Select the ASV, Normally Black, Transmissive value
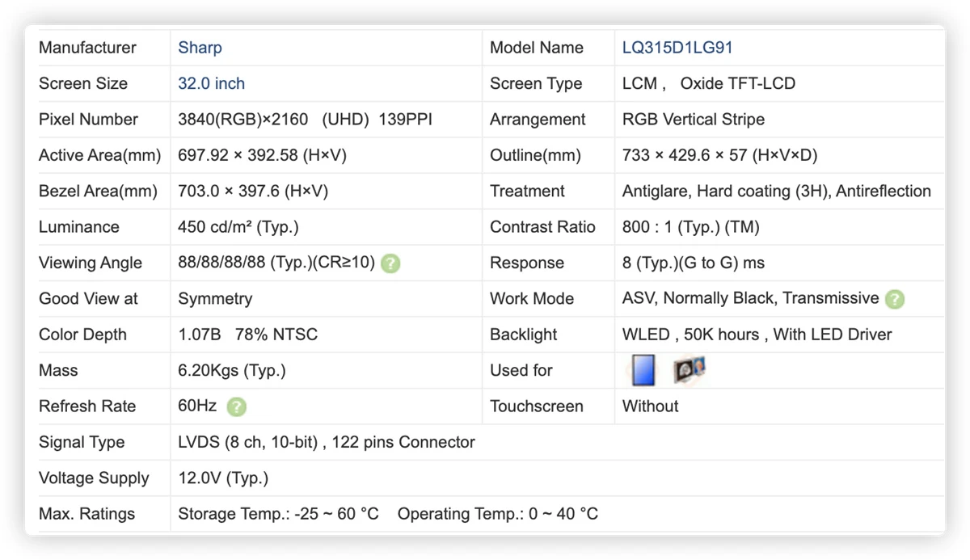 coord(750,298)
